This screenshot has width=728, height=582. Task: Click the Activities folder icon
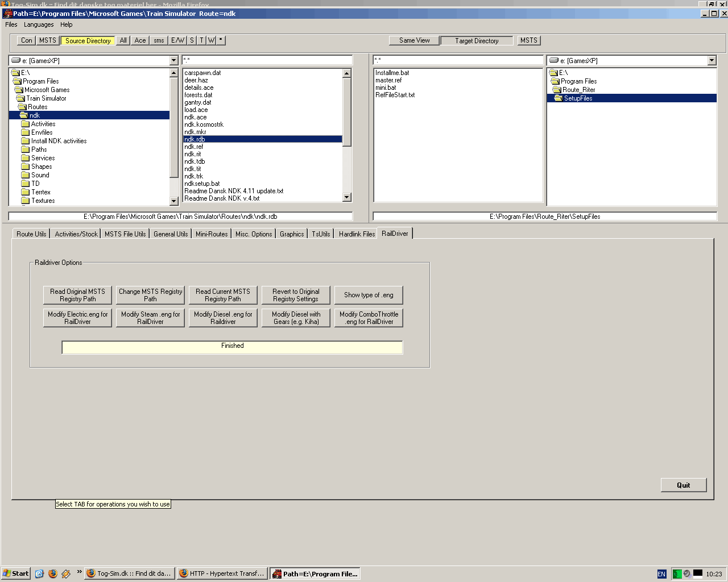pyautogui.click(x=25, y=124)
